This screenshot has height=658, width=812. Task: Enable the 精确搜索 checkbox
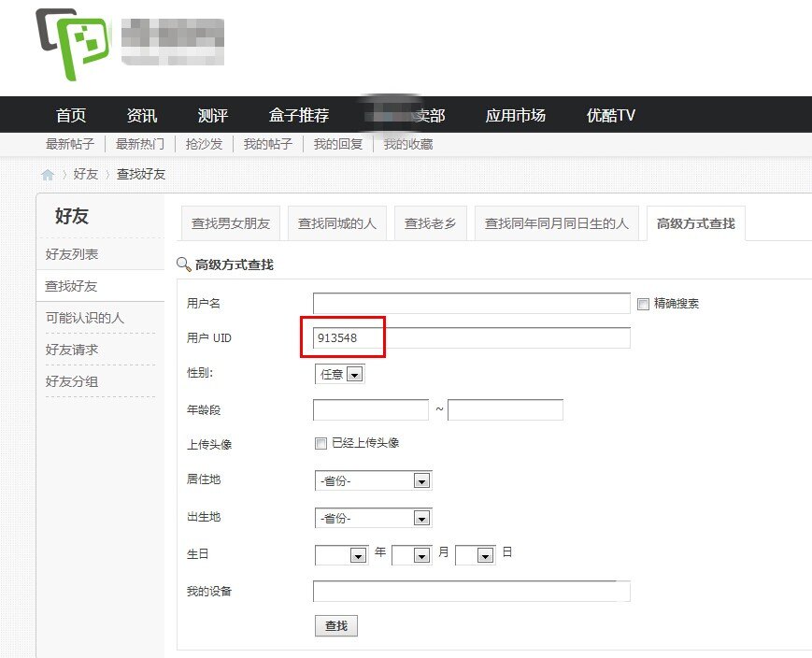pyautogui.click(x=643, y=302)
